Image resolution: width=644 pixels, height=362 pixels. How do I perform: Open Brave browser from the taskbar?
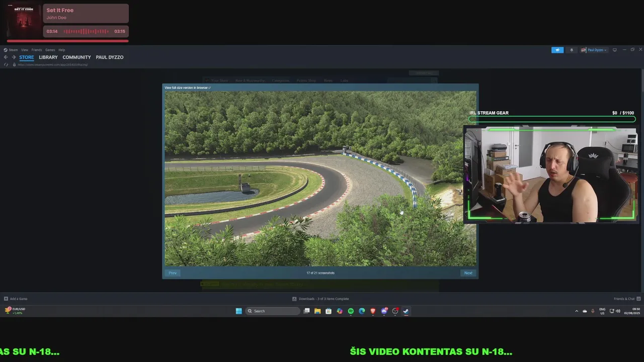[373, 311]
